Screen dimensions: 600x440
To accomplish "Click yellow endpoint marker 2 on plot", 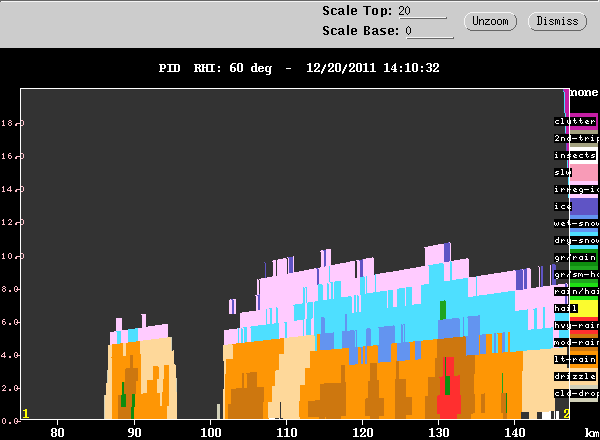I will pyautogui.click(x=566, y=414).
